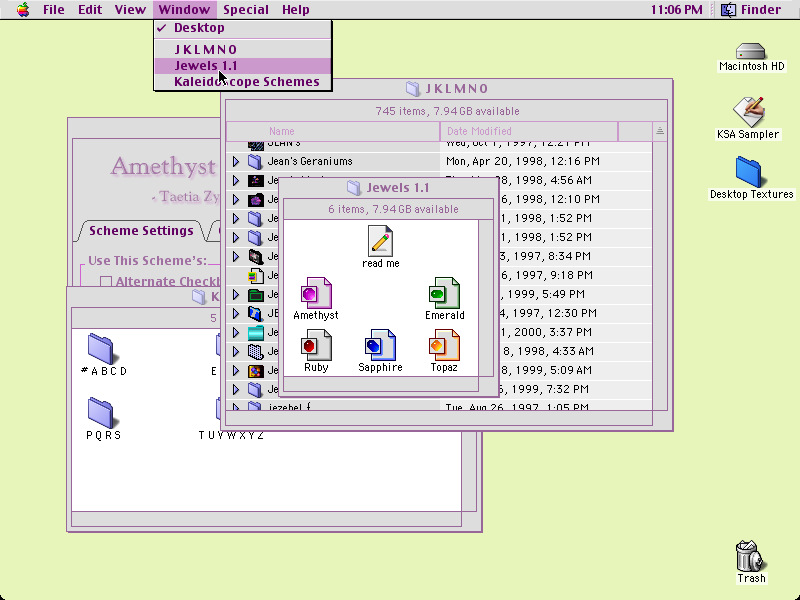Image resolution: width=800 pixels, height=600 pixels.
Task: Click the item icon in the 12:10 PM row
Action: [x=256, y=199]
